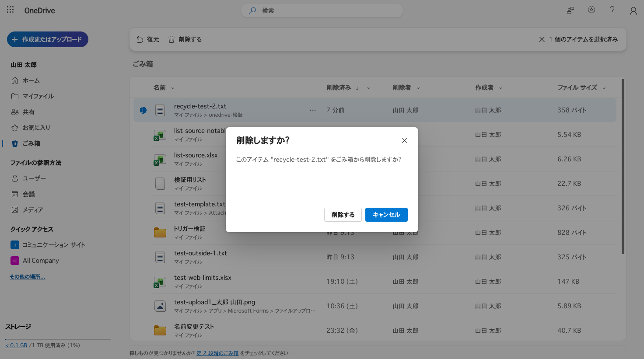The image size is (644, 359).
Task: Clear selection with X icon near 選択済み
Action: (x=542, y=39)
